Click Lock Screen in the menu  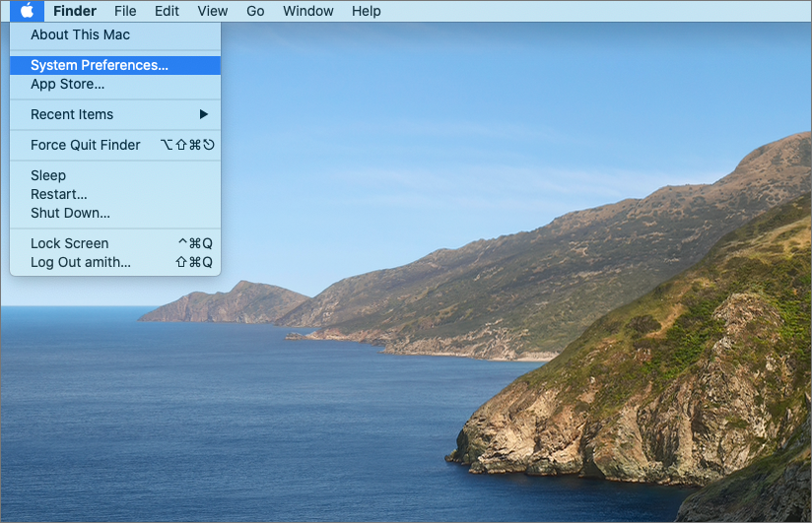click(x=69, y=243)
